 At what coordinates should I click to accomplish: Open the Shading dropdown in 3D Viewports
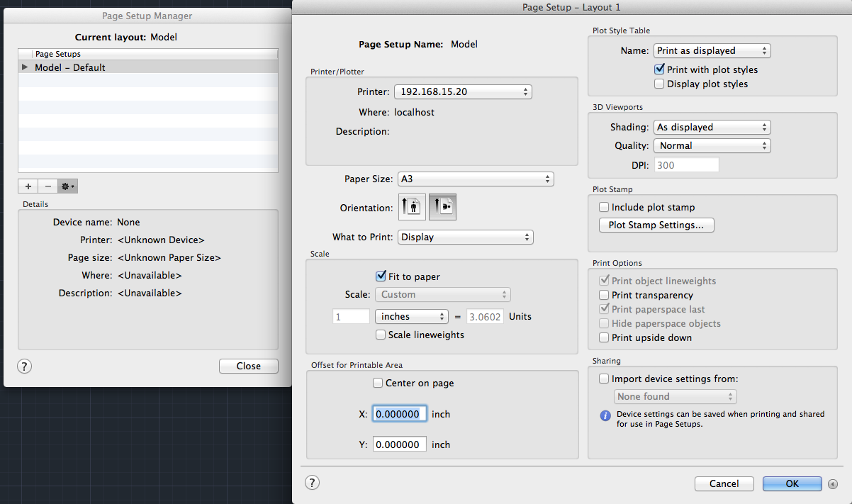(x=712, y=127)
